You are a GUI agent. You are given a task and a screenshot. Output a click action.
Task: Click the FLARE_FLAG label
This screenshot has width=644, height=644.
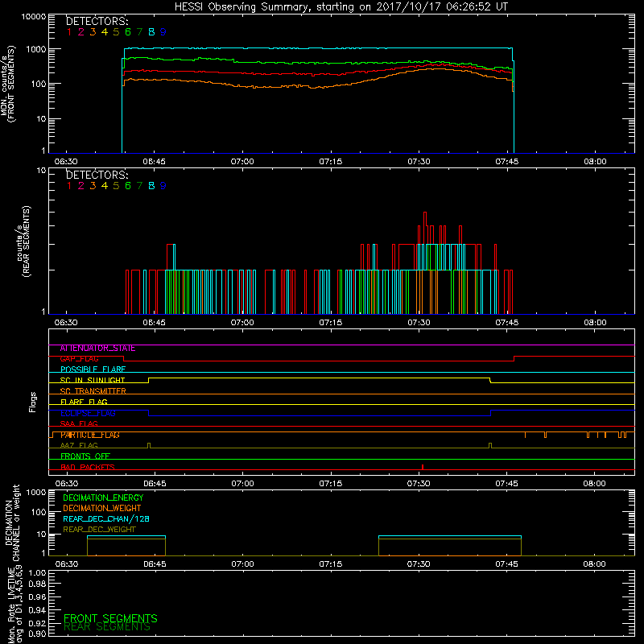84,402
